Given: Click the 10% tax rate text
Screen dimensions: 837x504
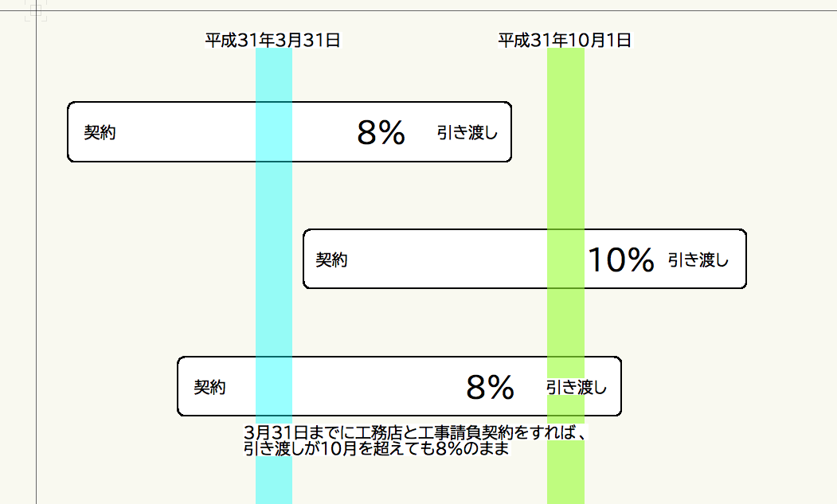Looking at the screenshot, I should (x=621, y=260).
